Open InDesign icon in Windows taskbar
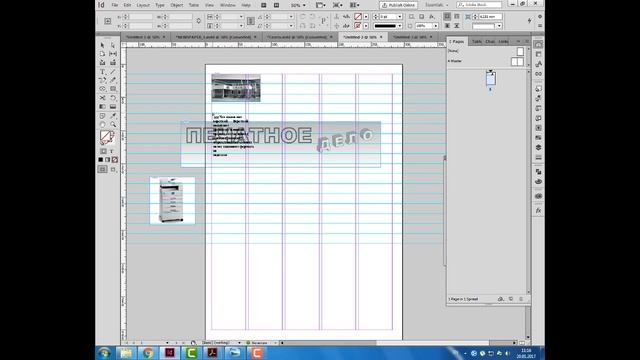Image resolution: width=640 pixels, height=360 pixels. (x=169, y=353)
